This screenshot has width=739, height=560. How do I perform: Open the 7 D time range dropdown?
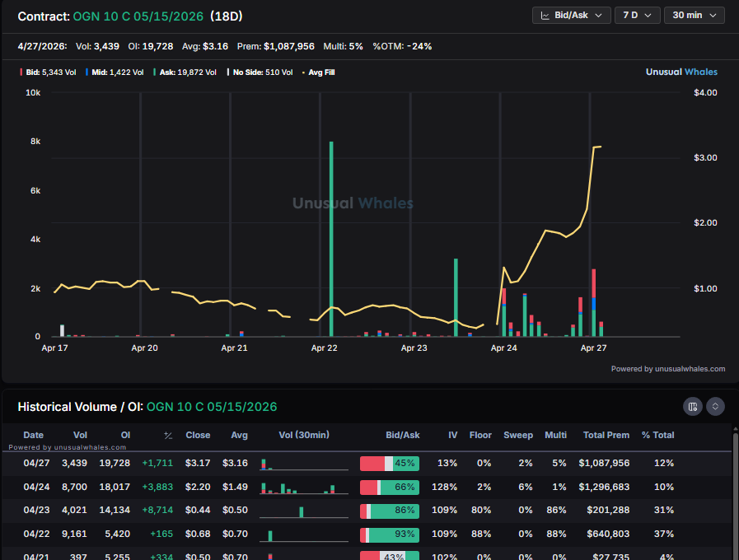(x=638, y=15)
